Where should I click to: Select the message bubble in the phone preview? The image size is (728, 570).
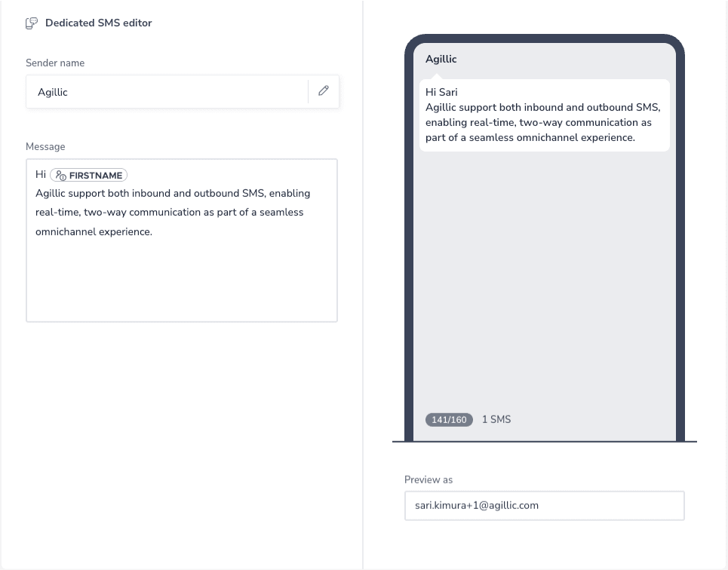[x=544, y=115]
